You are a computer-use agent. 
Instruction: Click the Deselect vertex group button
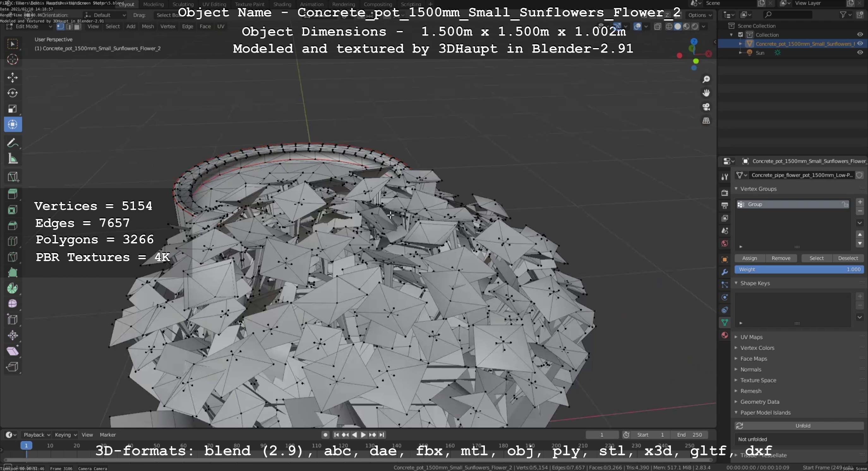click(x=848, y=258)
